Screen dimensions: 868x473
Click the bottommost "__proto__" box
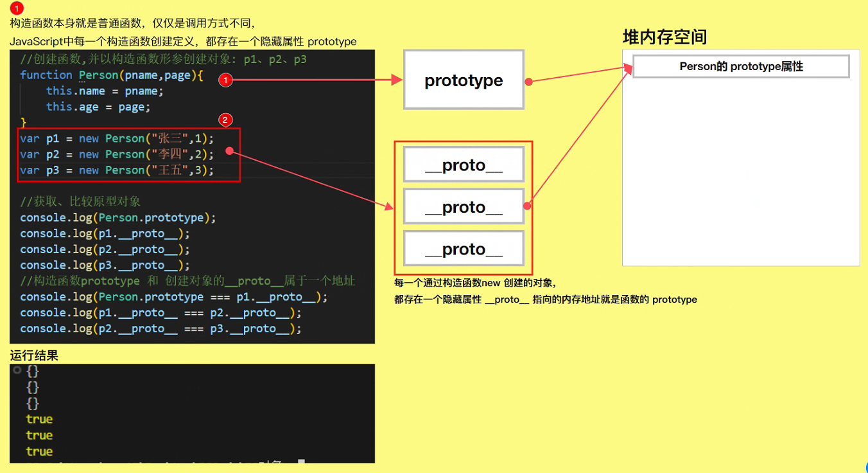pos(464,249)
